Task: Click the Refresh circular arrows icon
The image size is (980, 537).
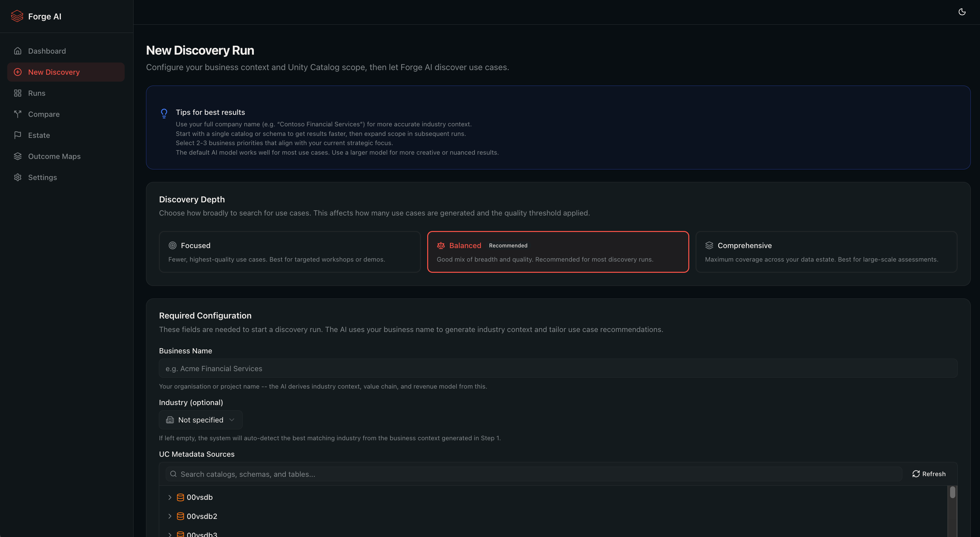Action: tap(916, 474)
